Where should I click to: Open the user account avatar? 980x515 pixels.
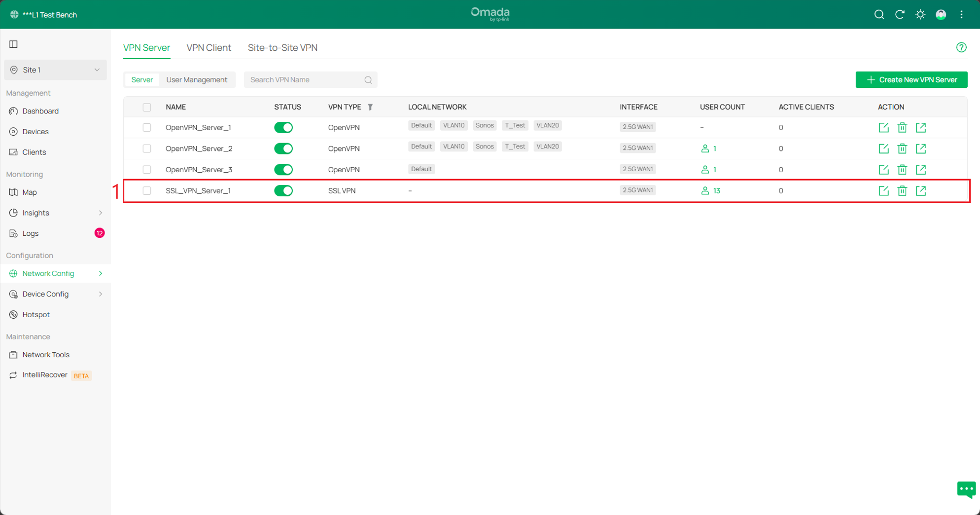[941, 15]
